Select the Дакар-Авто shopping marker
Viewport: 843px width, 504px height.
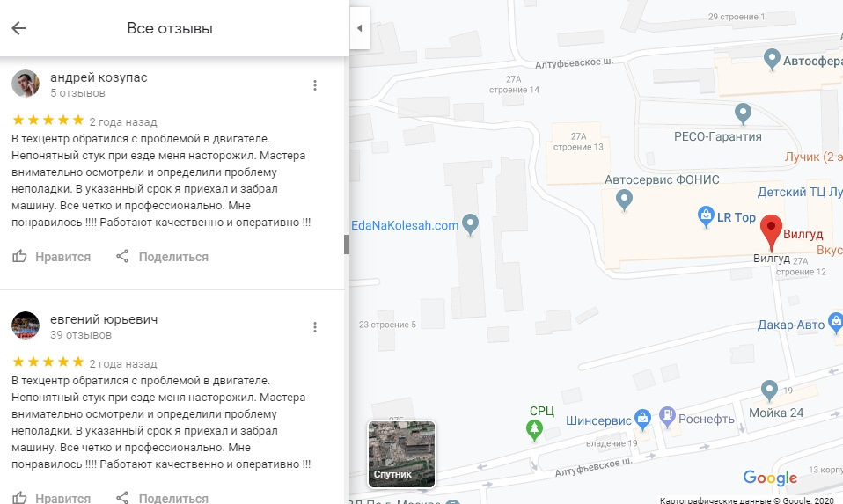tap(835, 323)
